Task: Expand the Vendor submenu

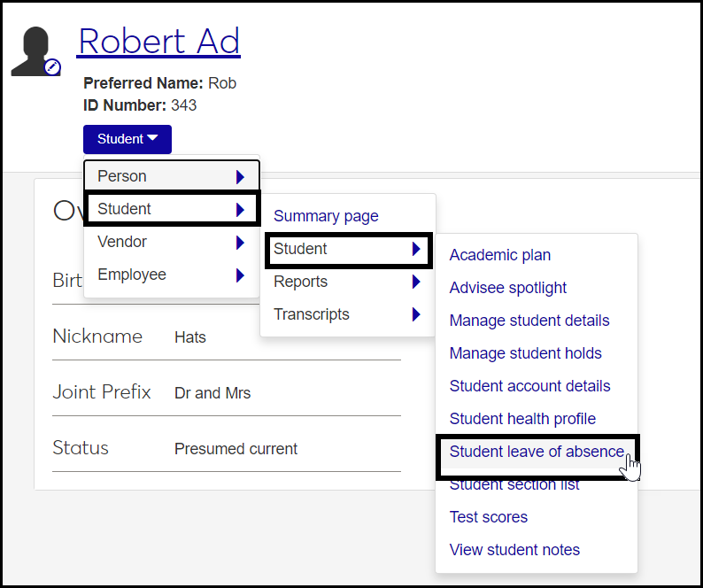Action: (x=171, y=242)
